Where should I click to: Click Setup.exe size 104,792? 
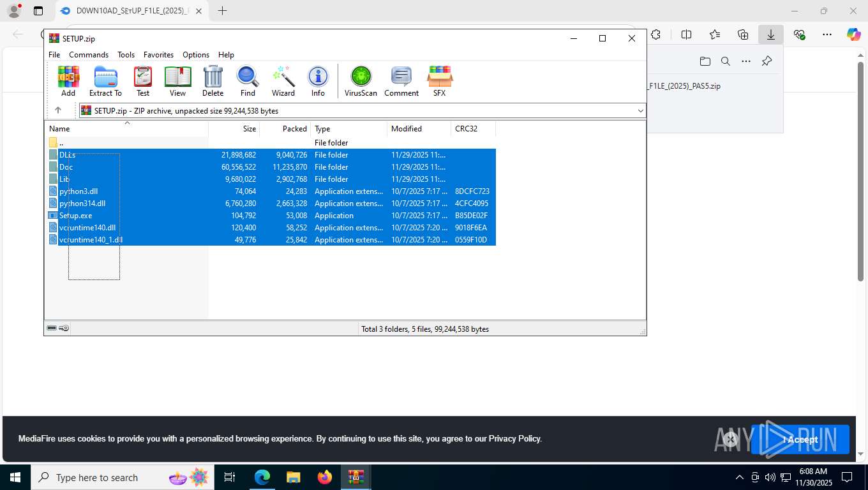(x=243, y=216)
